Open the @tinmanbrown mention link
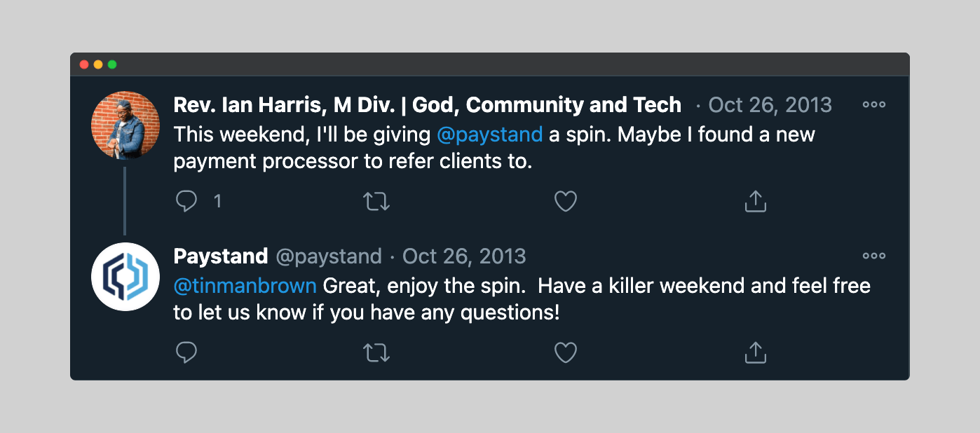 [x=245, y=286]
